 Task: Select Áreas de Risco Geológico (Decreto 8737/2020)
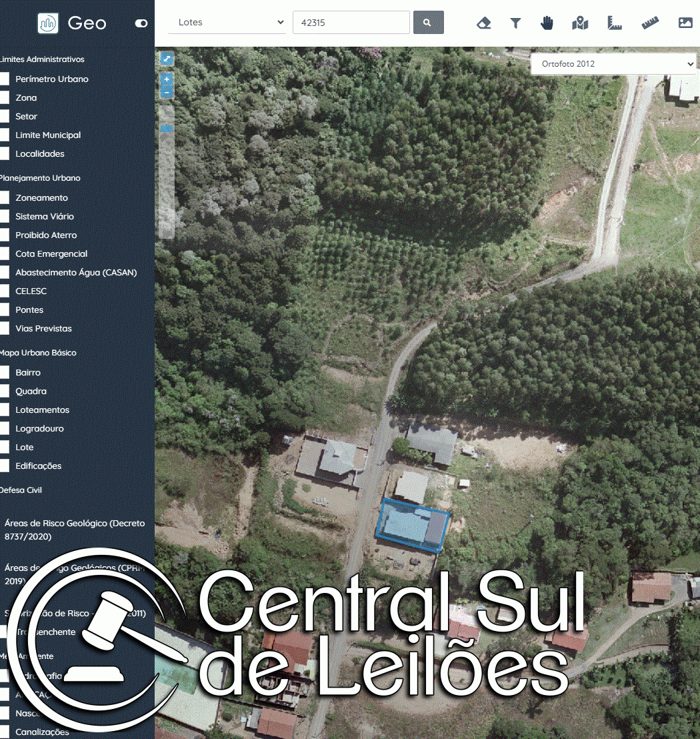[x=75, y=530]
